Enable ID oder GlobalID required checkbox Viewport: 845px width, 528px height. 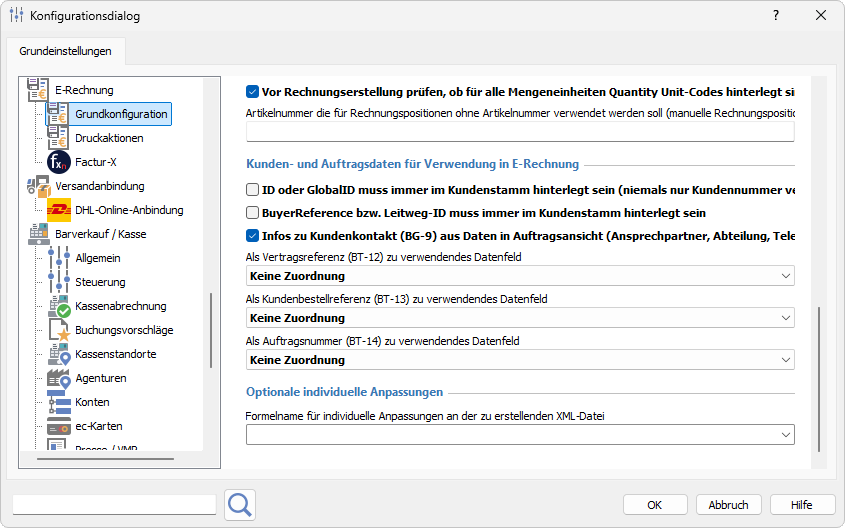pyautogui.click(x=252, y=190)
